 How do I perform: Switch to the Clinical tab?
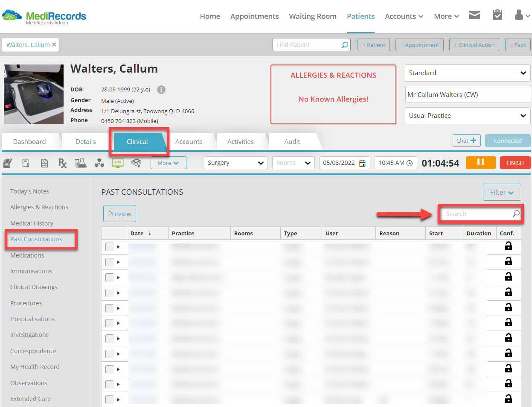[137, 142]
